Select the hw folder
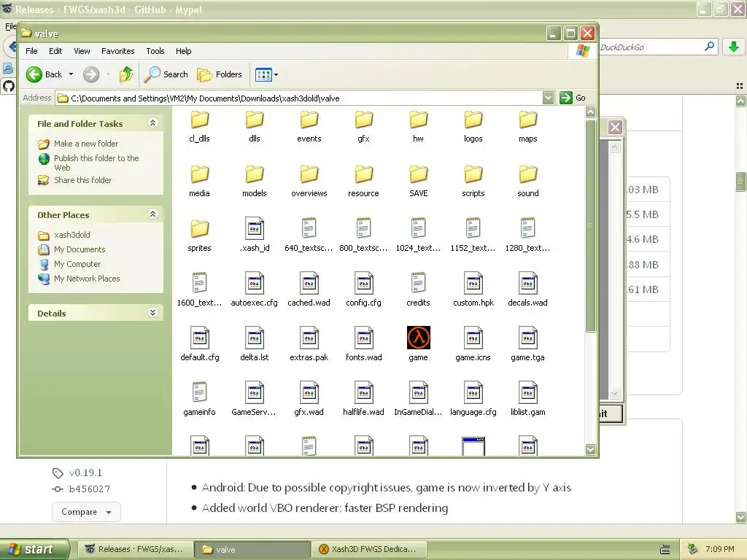Viewport: 747px width, 560px height. click(418, 127)
